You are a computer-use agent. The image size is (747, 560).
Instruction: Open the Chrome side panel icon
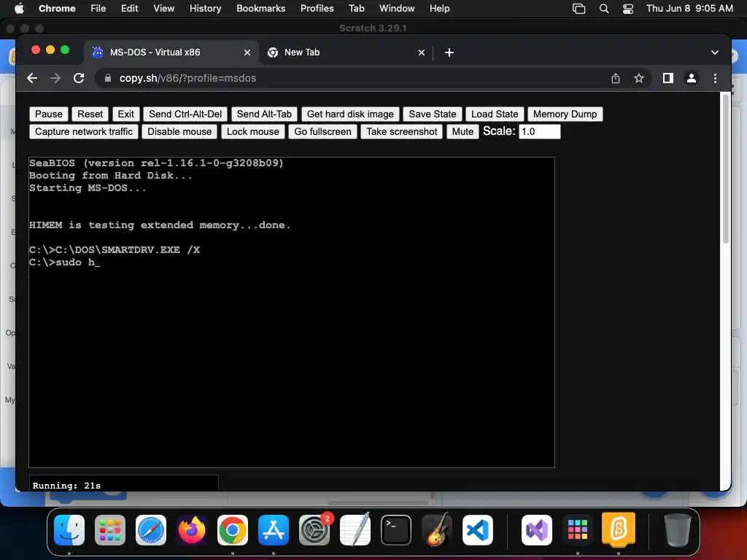pyautogui.click(x=668, y=78)
